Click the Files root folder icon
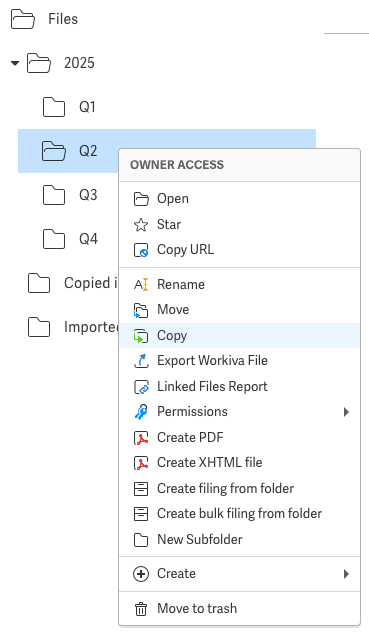 click(23, 19)
